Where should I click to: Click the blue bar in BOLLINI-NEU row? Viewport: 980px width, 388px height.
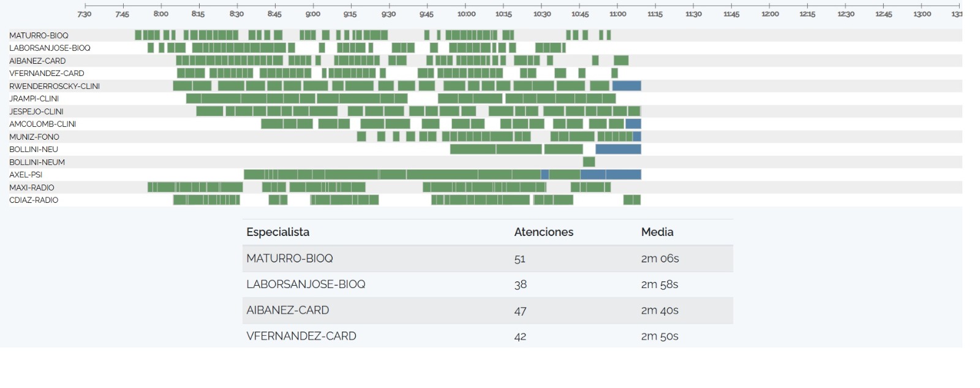coord(618,149)
